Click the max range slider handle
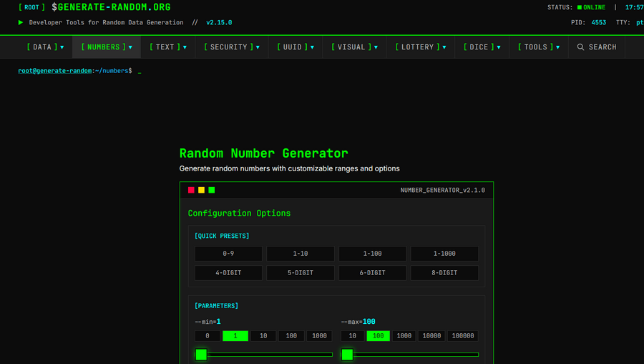Viewport: 644px width, 364px height. (347, 354)
